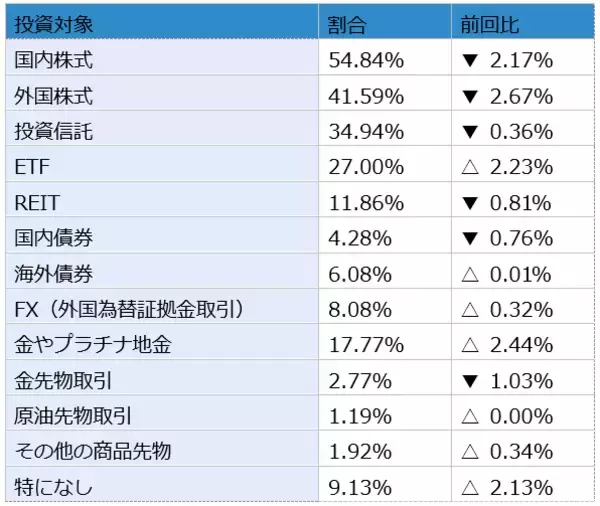600x506 pixels.
Task: Click the 54.84% percentage value
Action: 366,60
